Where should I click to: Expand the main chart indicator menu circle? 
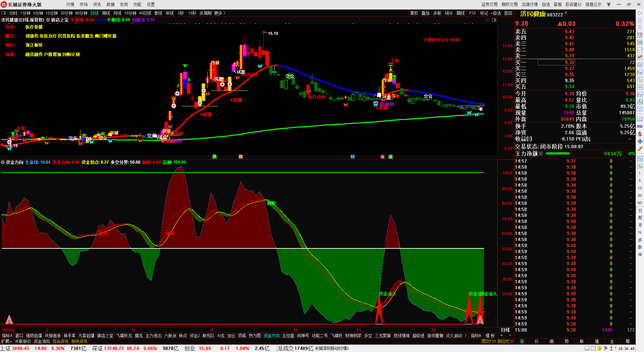(x=48, y=20)
